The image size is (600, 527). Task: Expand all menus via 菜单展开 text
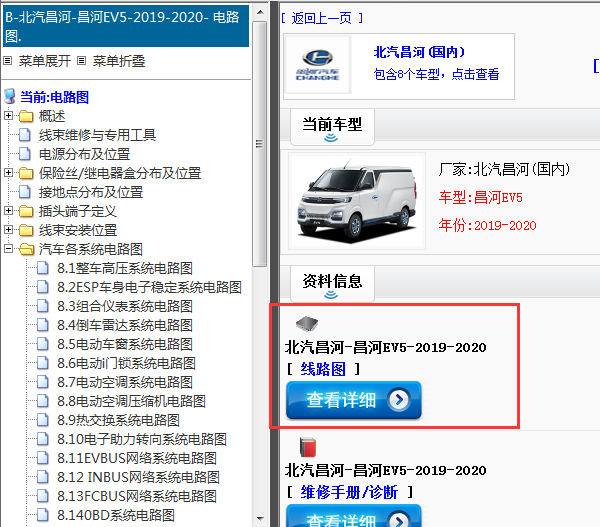point(45,61)
